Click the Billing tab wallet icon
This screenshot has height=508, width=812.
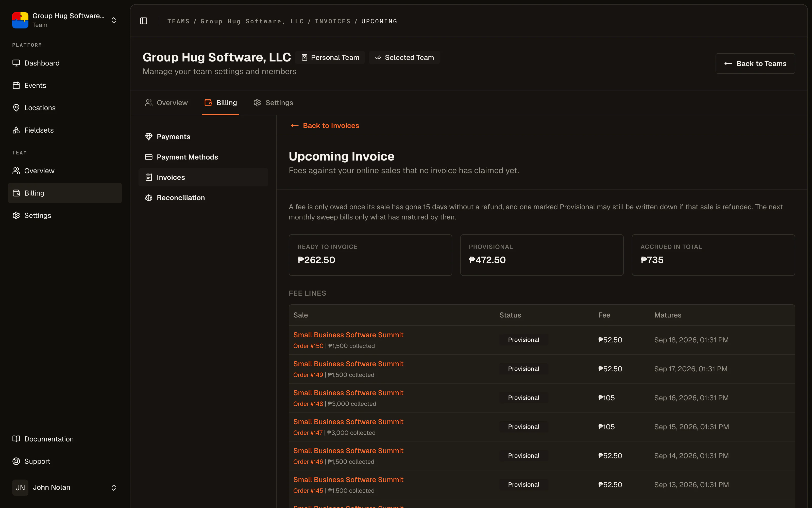(208, 102)
